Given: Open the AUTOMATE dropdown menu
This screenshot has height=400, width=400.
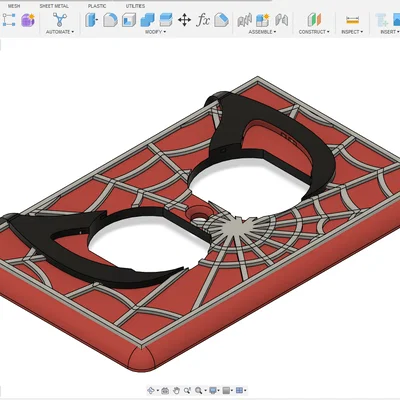Looking at the screenshot, I should coord(60,32).
